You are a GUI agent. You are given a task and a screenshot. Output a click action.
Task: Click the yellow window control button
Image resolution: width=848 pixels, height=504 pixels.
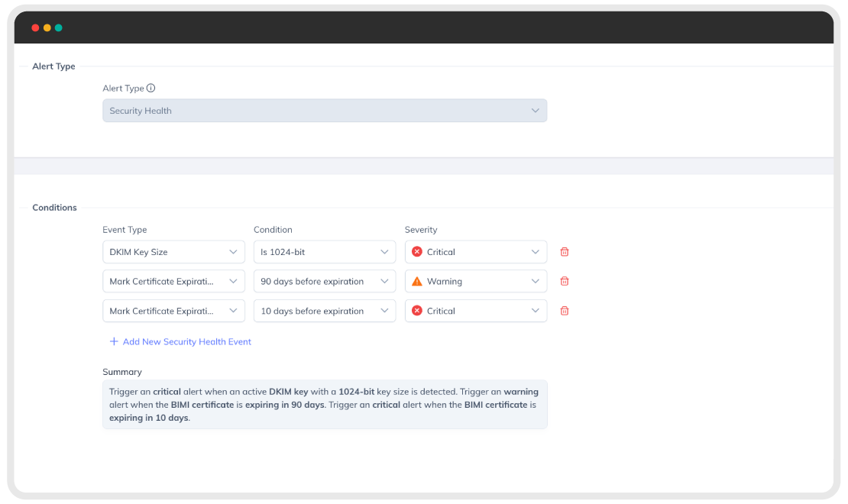pyautogui.click(x=47, y=27)
